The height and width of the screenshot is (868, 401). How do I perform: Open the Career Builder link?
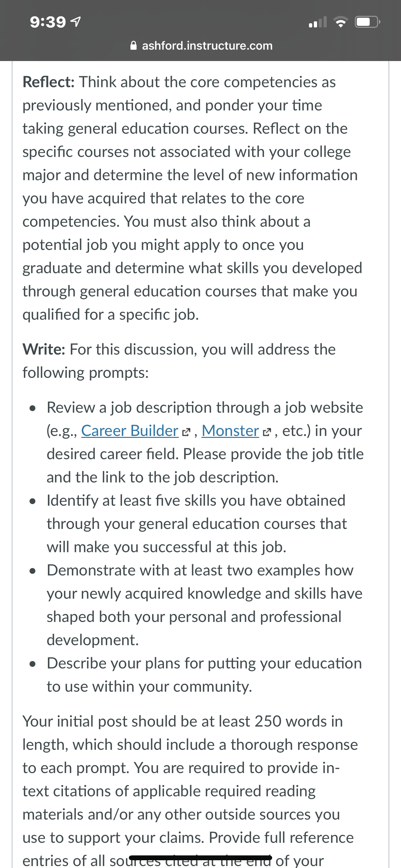click(x=130, y=431)
